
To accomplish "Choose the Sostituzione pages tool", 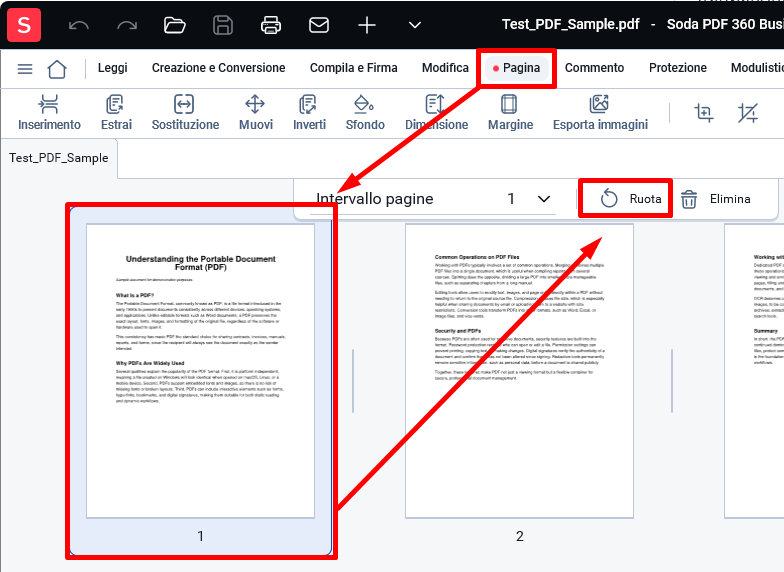I will pos(185,113).
